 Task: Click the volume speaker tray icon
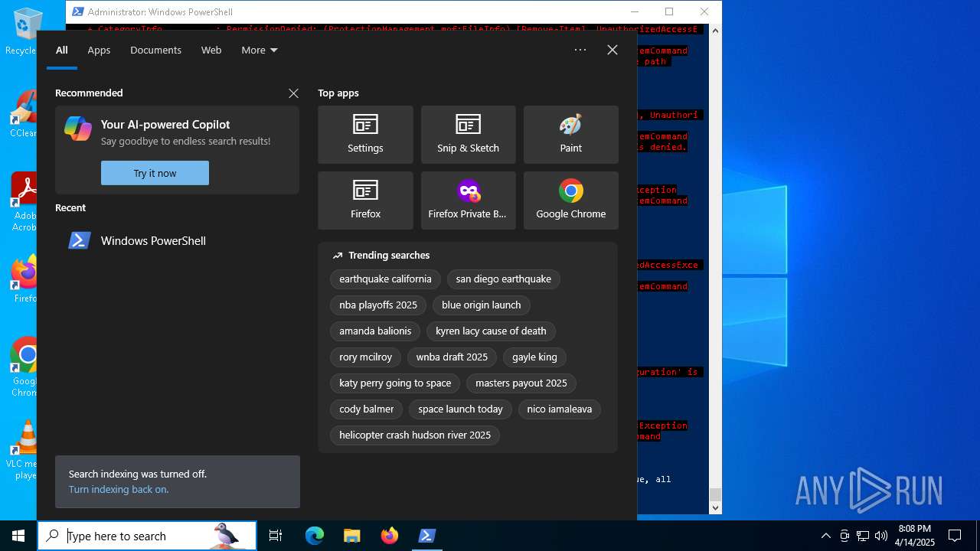click(881, 536)
